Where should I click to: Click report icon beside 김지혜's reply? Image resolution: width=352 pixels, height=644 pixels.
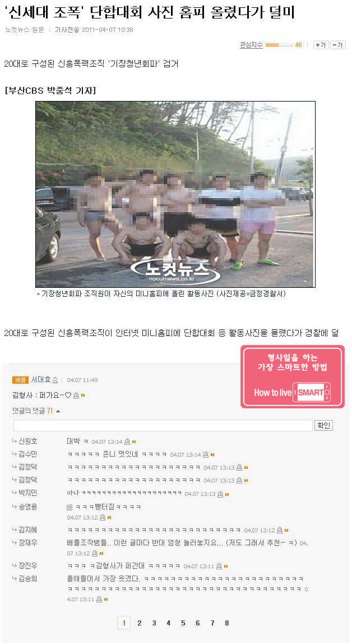point(279,530)
